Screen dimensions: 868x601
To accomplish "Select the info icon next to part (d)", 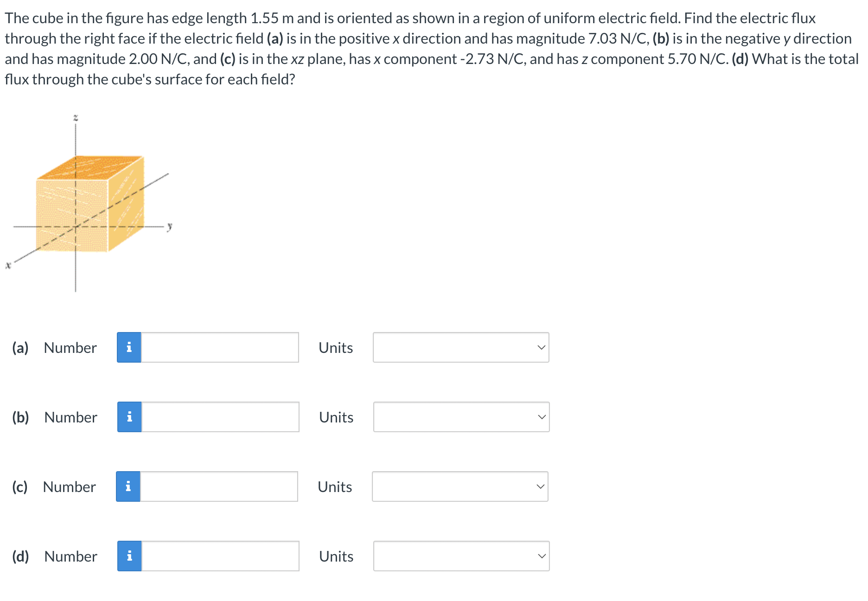I will coord(129,556).
